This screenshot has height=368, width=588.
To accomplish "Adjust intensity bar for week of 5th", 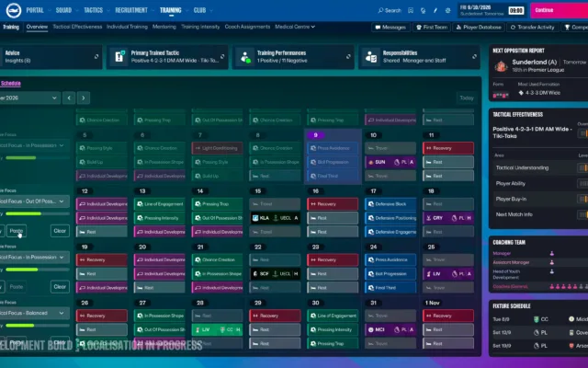I will 38,158.
